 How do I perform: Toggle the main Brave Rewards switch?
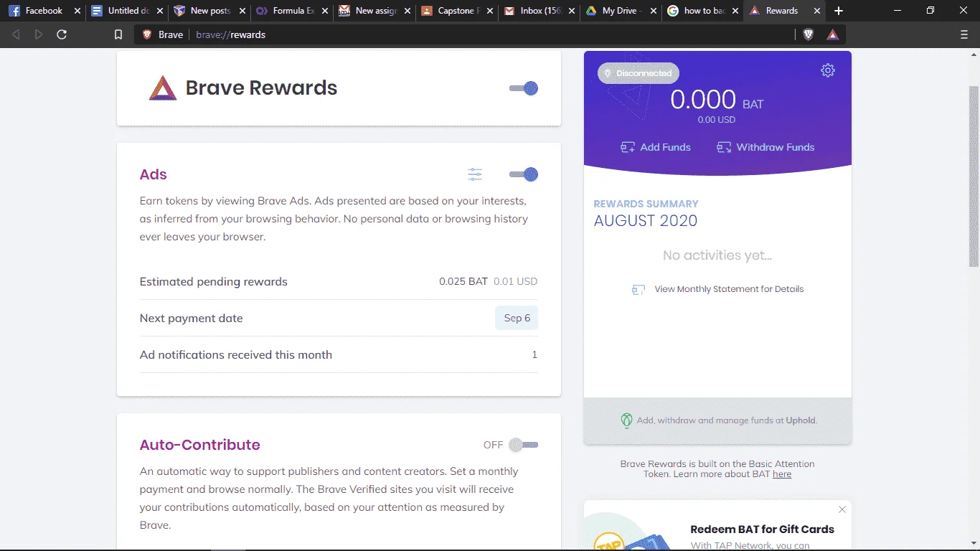point(524,88)
